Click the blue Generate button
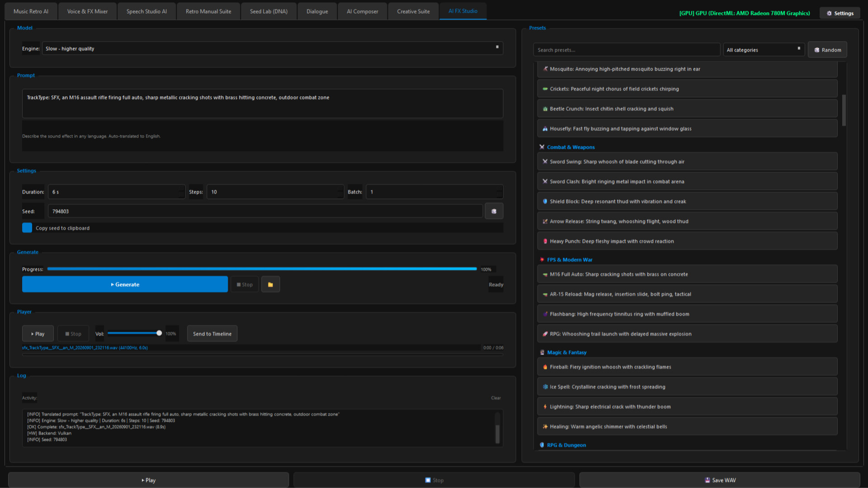868x488 pixels. (125, 284)
